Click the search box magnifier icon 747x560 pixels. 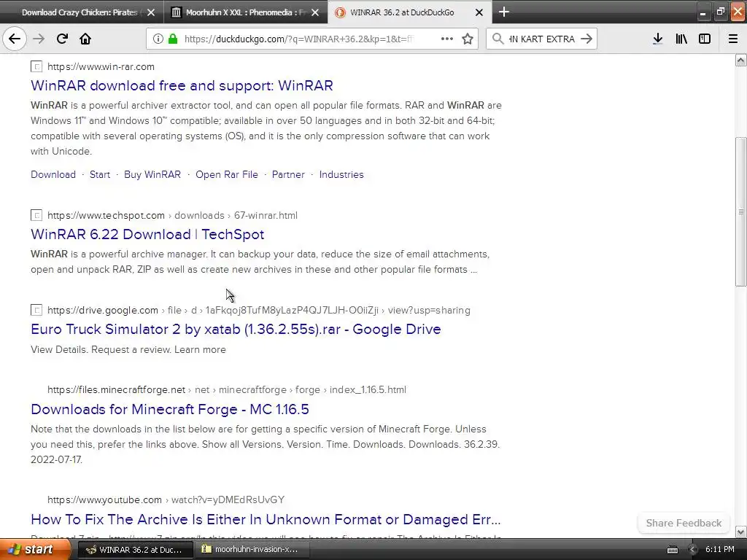(498, 39)
